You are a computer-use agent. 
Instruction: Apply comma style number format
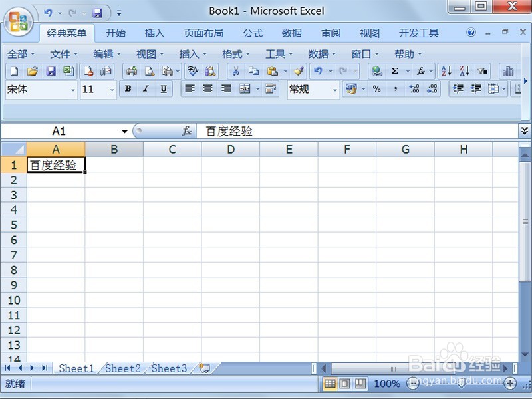point(395,89)
